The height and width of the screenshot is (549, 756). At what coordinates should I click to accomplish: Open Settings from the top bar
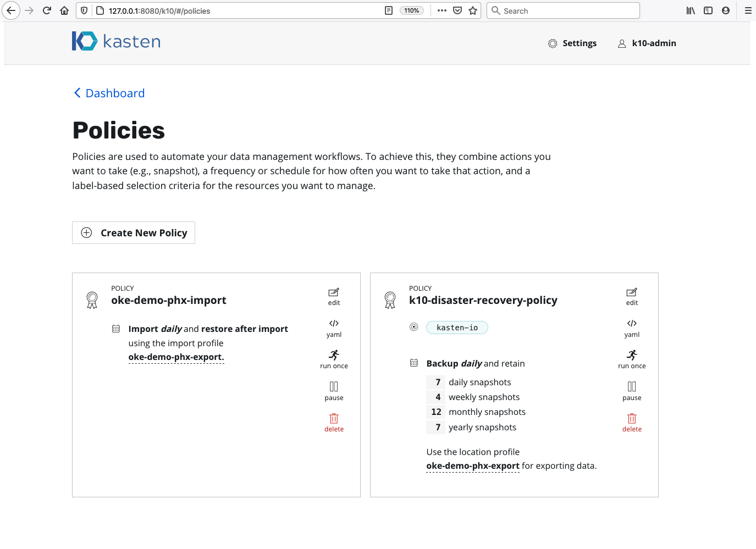572,43
